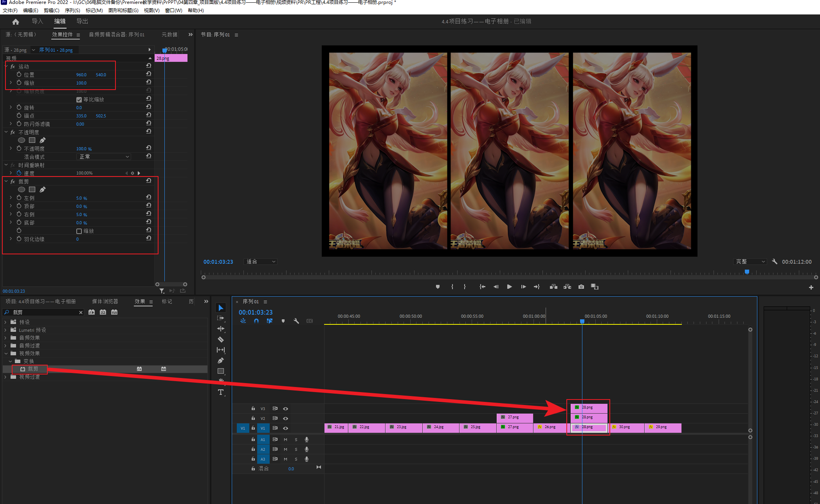Screen dimensions: 820x504
Task: Uncheck the uniform scale checkbox
Action: 79,100
